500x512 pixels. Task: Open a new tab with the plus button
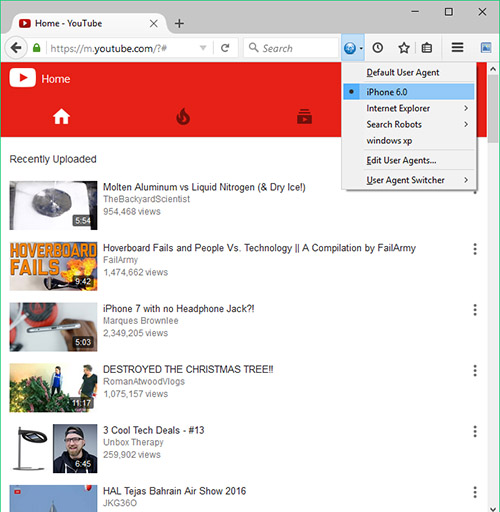pyautogui.click(x=179, y=23)
